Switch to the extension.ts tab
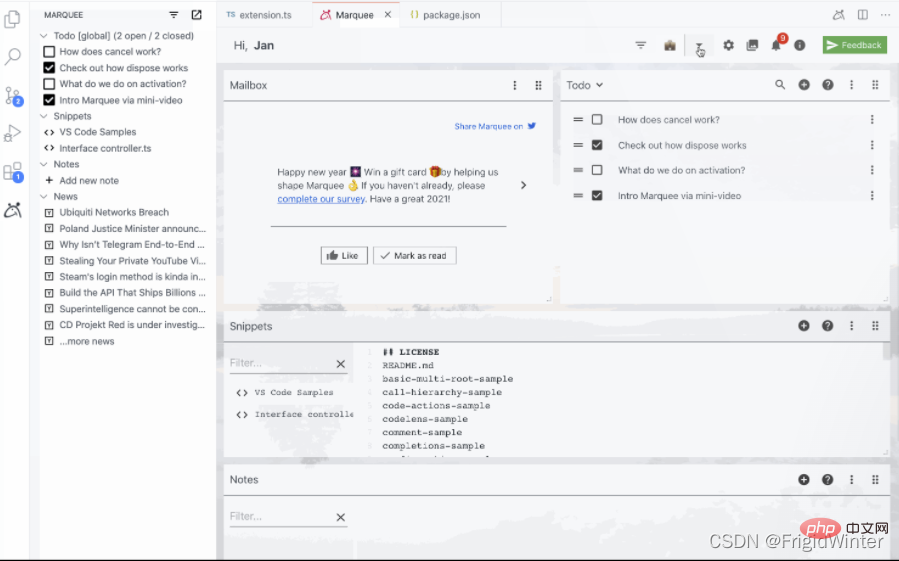899x561 pixels. point(258,15)
